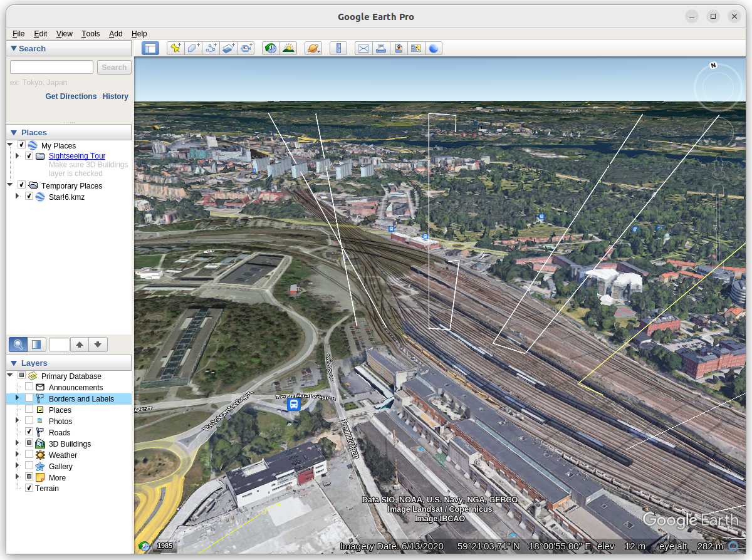The width and height of the screenshot is (752, 560).
Task: Click the North indicator on the compass
Action: coord(713,65)
